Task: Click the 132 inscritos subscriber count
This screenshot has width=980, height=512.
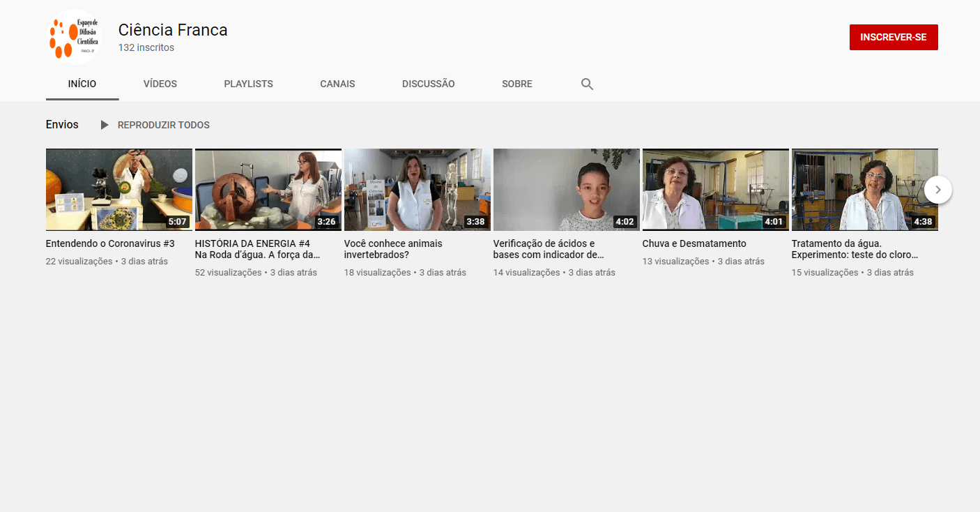Action: [146, 47]
